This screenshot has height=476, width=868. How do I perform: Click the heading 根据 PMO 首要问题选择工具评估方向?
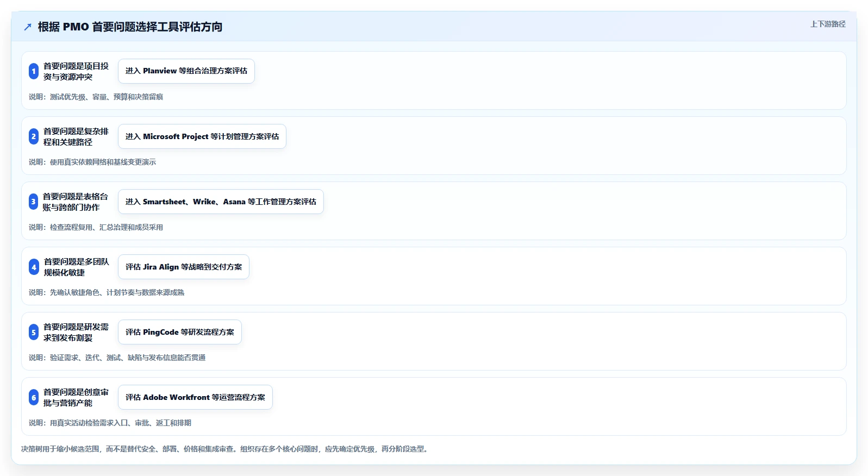130,27
